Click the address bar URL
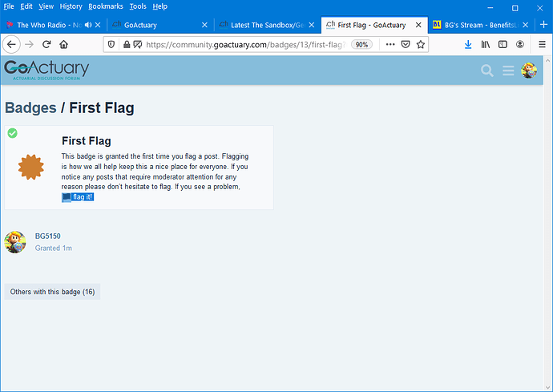Screen dimensions: 553x392 click(245, 44)
